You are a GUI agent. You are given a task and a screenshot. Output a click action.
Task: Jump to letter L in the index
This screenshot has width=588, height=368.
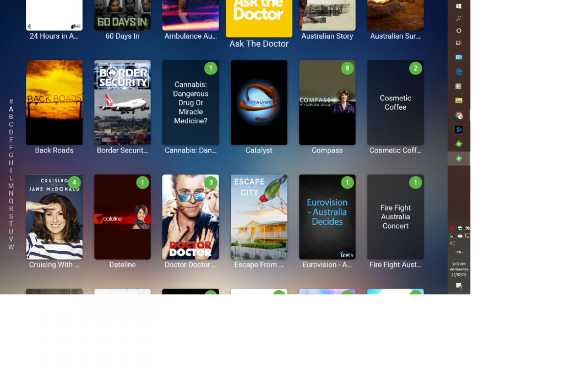pyautogui.click(x=11, y=178)
